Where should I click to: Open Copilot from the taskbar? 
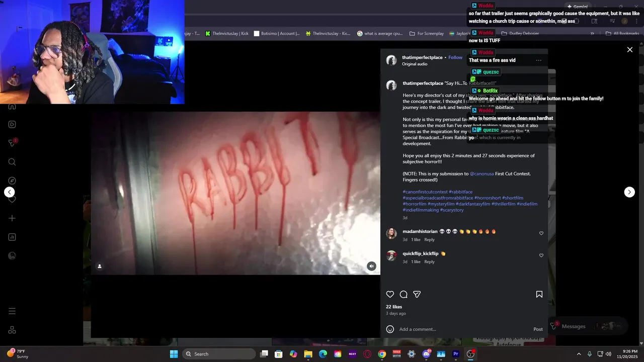pos(293,354)
